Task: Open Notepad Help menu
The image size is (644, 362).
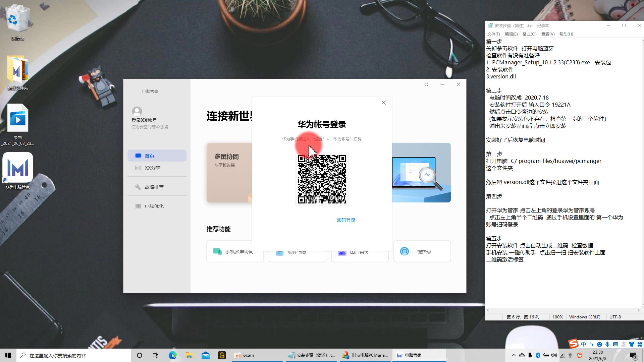Action: [x=566, y=34]
